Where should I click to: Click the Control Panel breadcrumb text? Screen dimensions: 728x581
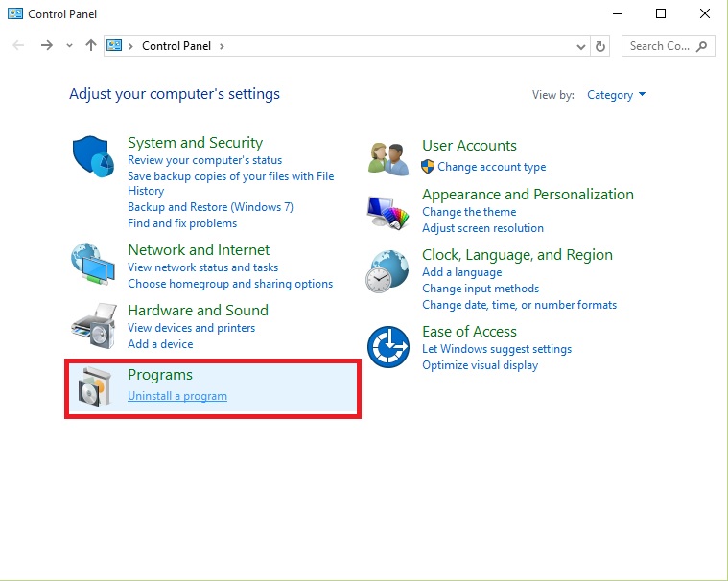point(176,46)
